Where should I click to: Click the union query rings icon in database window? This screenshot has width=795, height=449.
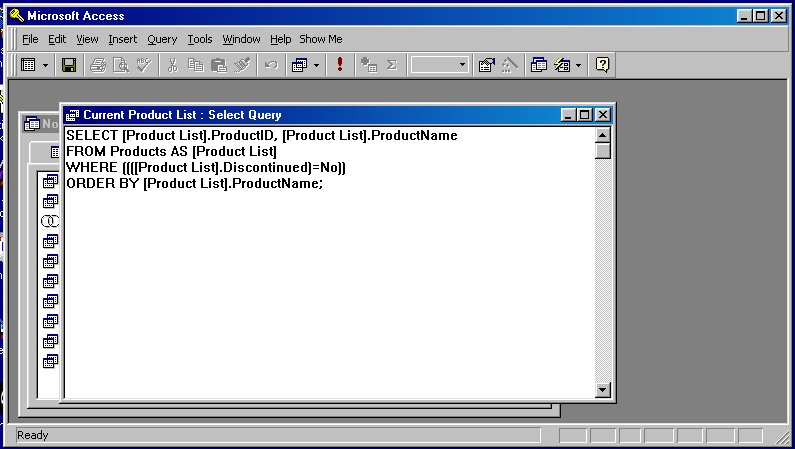(50, 221)
